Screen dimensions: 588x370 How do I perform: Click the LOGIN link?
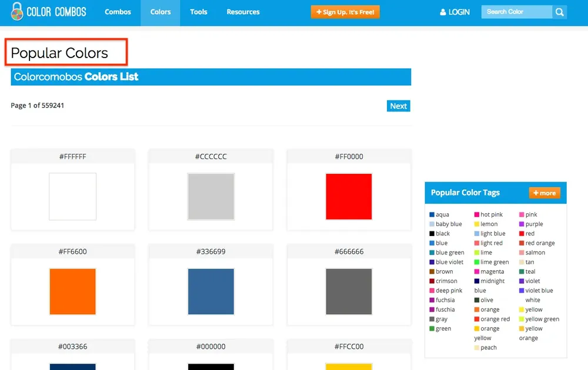pos(459,12)
